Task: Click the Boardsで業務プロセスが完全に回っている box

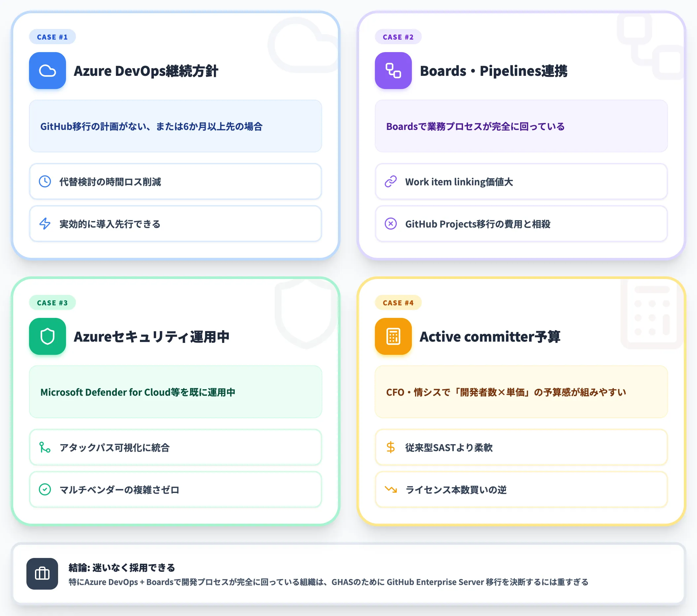Action: 521,126
